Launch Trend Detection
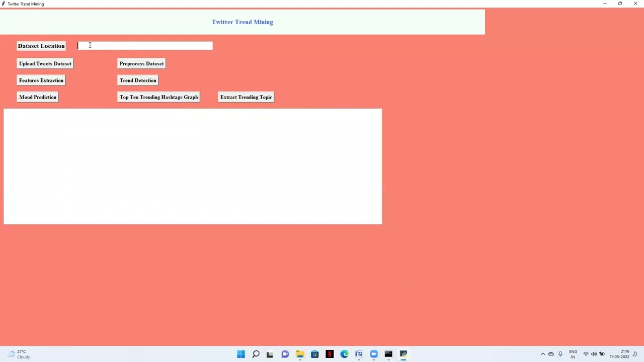 pyautogui.click(x=138, y=80)
